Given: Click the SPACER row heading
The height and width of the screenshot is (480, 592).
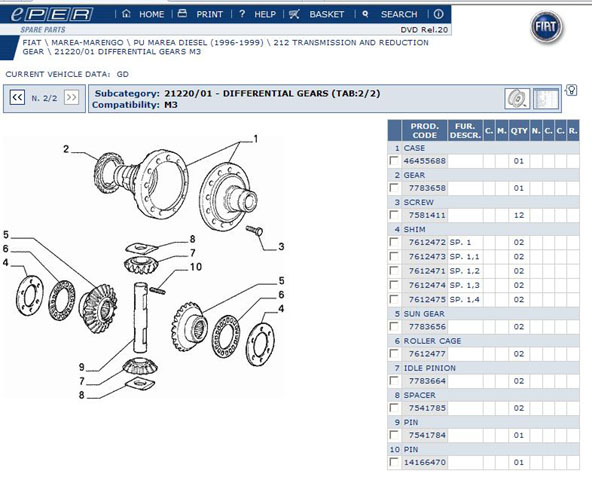Looking at the screenshot, I should coord(419,395).
